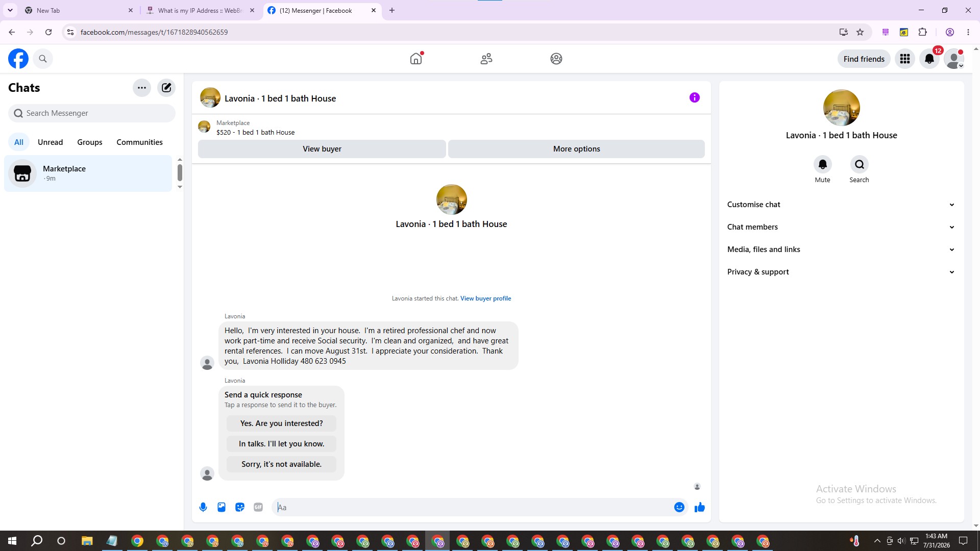Open the Friends icon in top navigation
This screenshot has width=980, height=551.
click(486, 59)
